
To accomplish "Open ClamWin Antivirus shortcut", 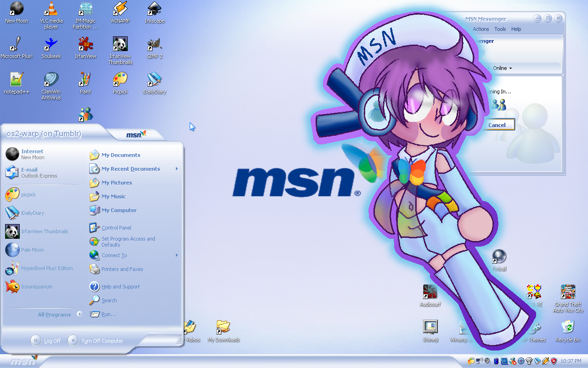I will (x=51, y=80).
